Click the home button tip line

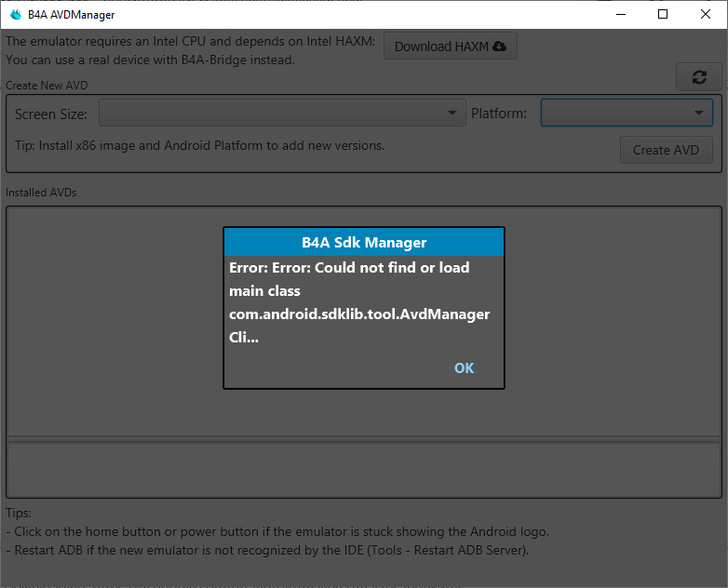tap(277, 532)
